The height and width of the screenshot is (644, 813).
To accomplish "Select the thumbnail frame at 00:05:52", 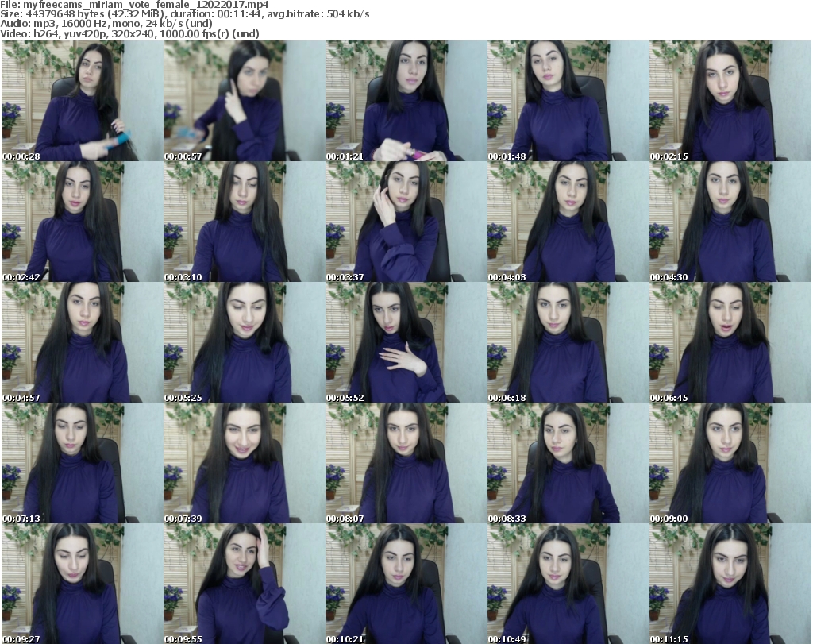I will pyautogui.click(x=406, y=342).
